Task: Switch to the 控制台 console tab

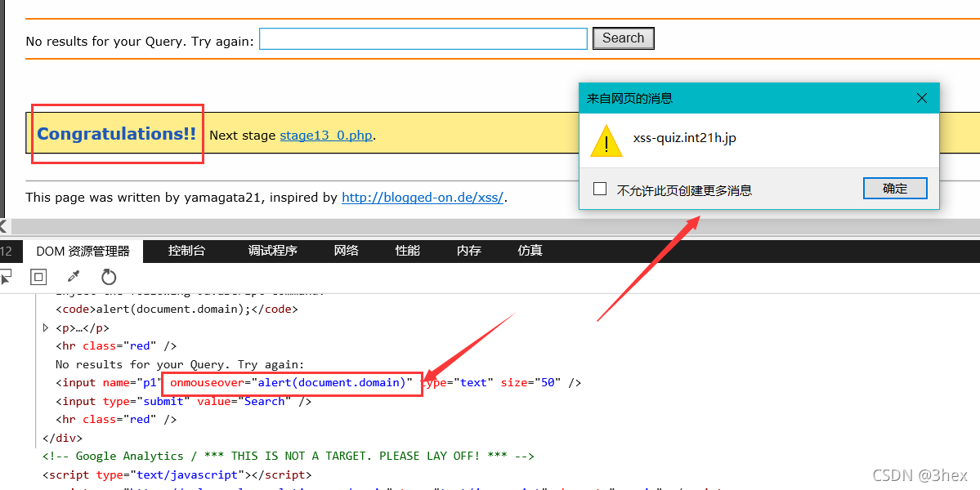Action: pyautogui.click(x=186, y=251)
